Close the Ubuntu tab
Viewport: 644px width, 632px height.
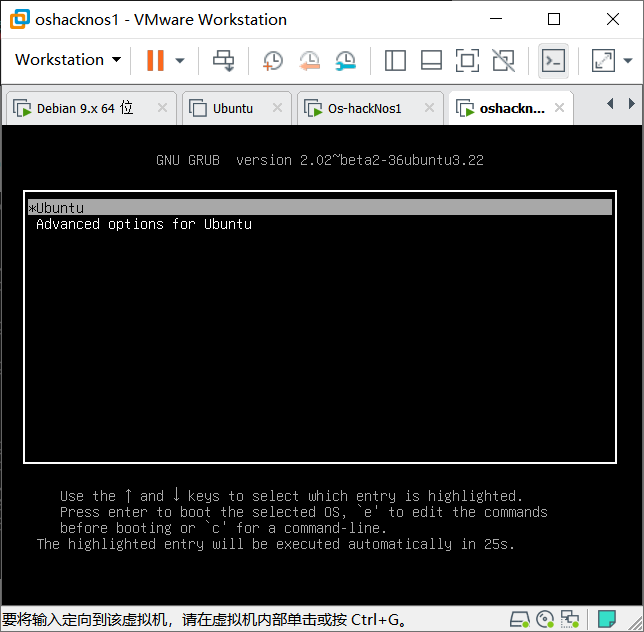coord(277,108)
